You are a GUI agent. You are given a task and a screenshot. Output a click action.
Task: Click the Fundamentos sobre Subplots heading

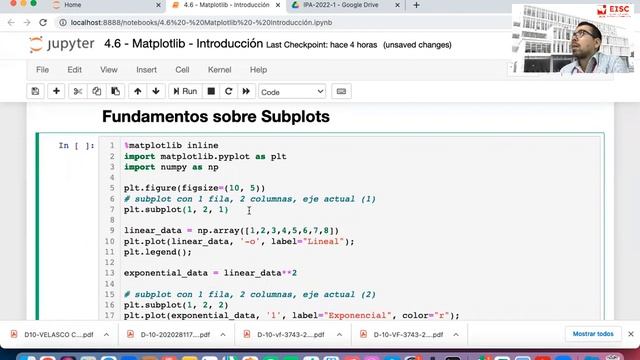[216, 117]
